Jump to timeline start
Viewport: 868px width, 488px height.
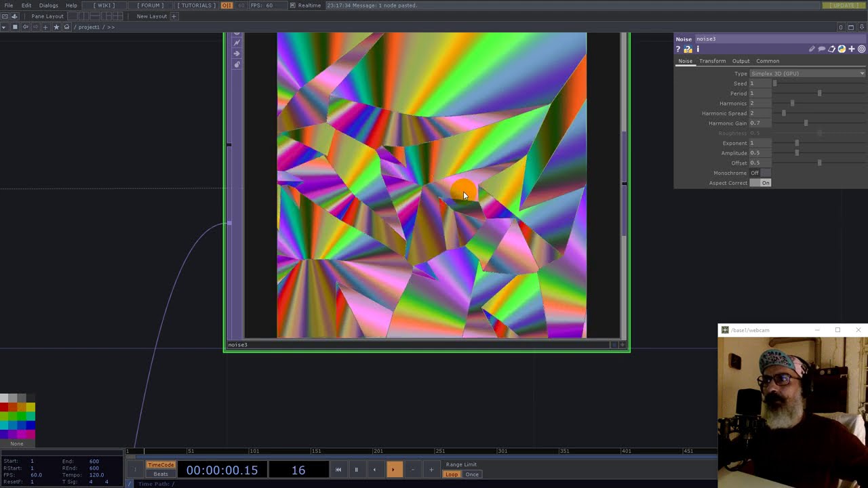[338, 470]
